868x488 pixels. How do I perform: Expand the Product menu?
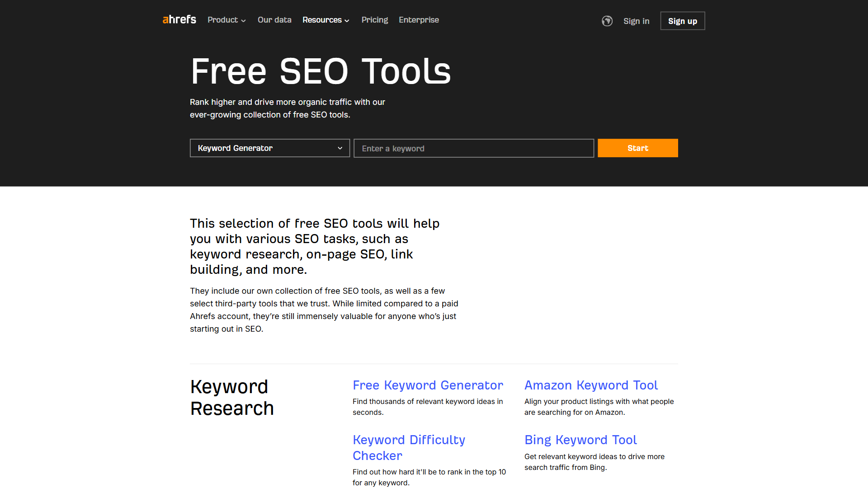226,20
